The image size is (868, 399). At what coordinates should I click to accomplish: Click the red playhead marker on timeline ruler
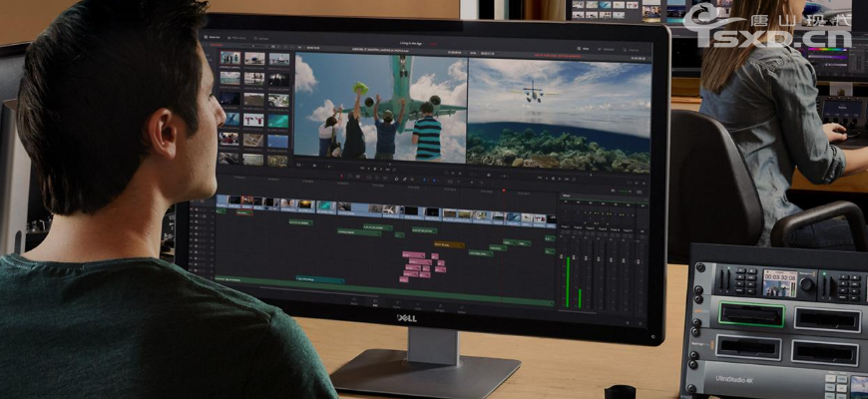[x=503, y=190]
